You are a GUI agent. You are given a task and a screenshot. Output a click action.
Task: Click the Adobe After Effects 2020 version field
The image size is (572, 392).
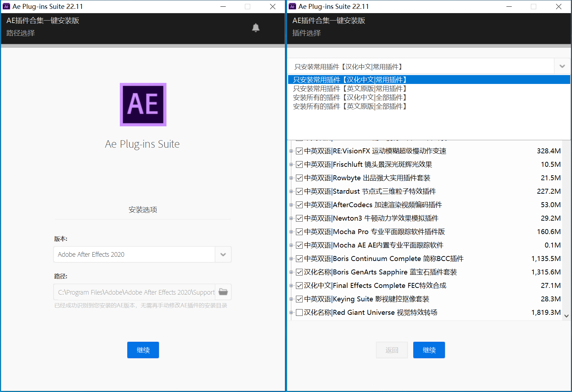point(134,254)
